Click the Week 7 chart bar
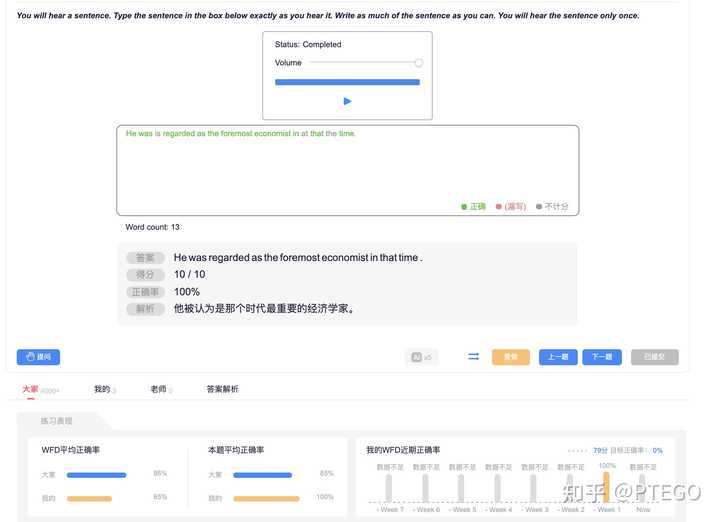The height and width of the screenshot is (522, 720). (389, 488)
